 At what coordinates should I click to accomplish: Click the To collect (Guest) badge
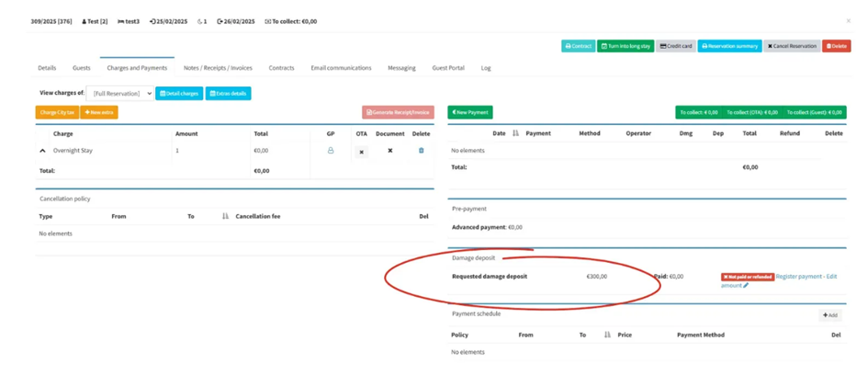pos(815,112)
